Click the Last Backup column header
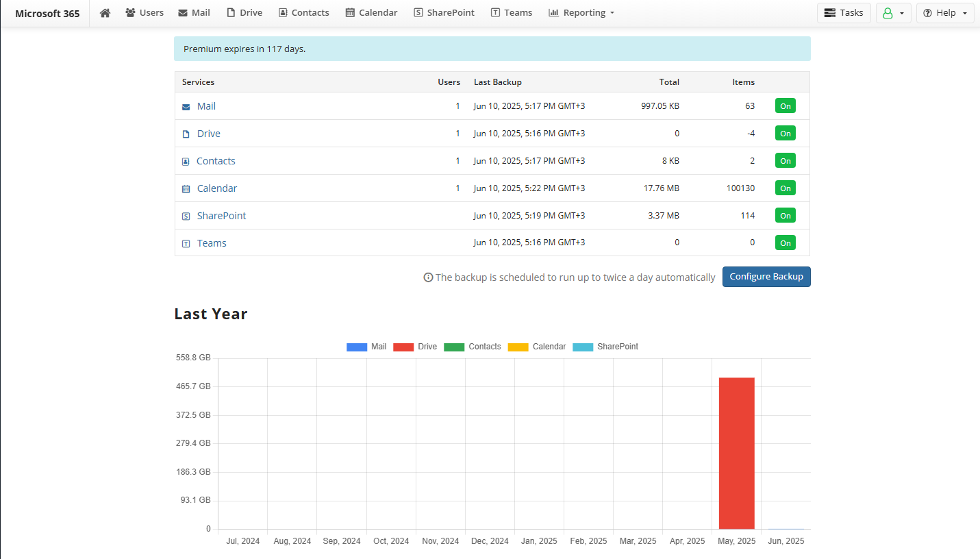The height and width of the screenshot is (559, 980). click(x=498, y=82)
